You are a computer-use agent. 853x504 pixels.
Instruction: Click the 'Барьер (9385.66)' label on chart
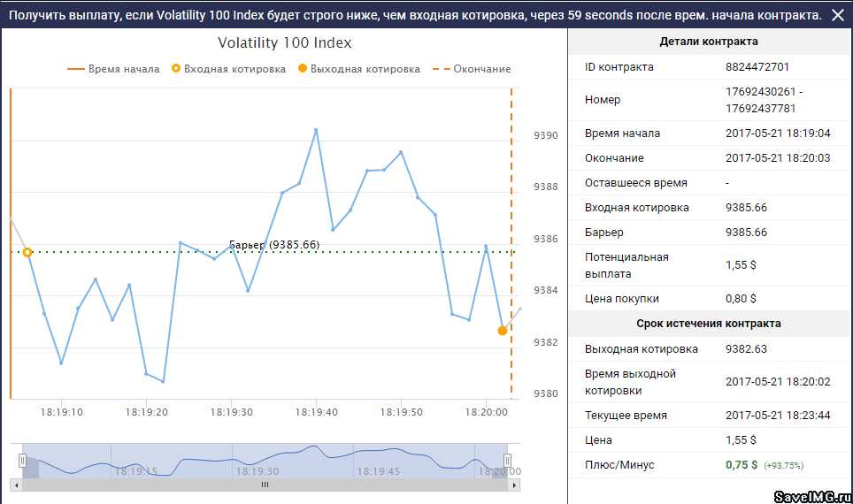(273, 244)
